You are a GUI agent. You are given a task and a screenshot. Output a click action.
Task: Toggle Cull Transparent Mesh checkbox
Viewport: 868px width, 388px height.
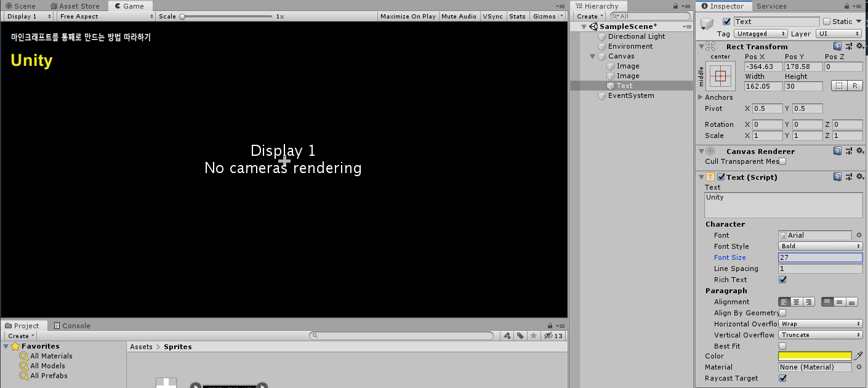(782, 161)
